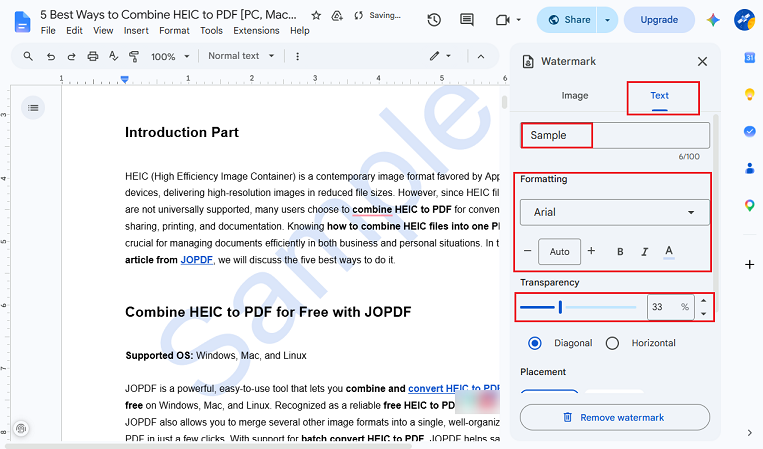763x449 pixels.
Task: Open the Normal text style dropdown
Action: (241, 56)
